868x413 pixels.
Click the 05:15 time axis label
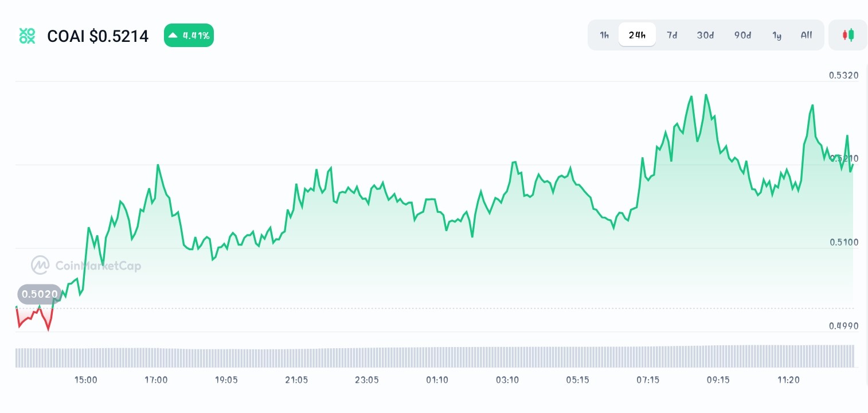577,380
